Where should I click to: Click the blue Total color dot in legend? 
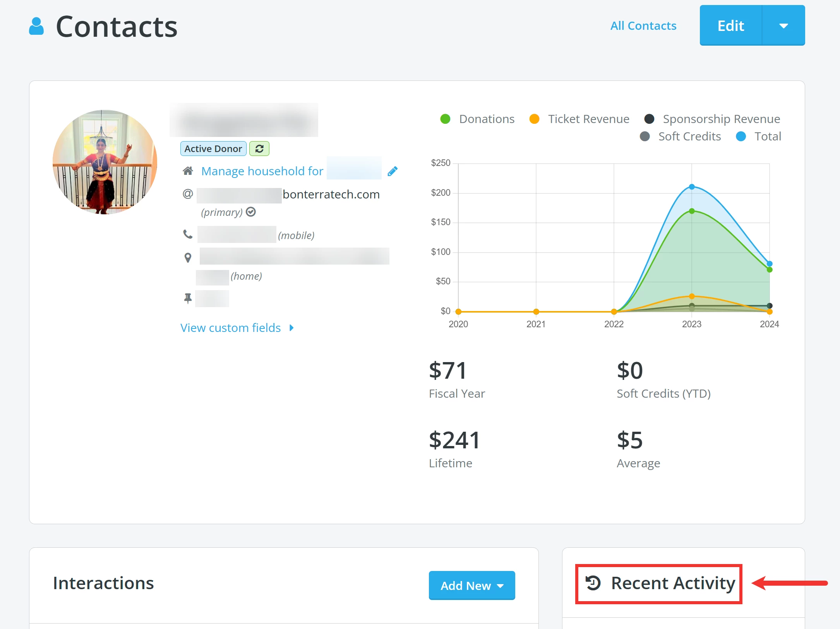tap(741, 136)
